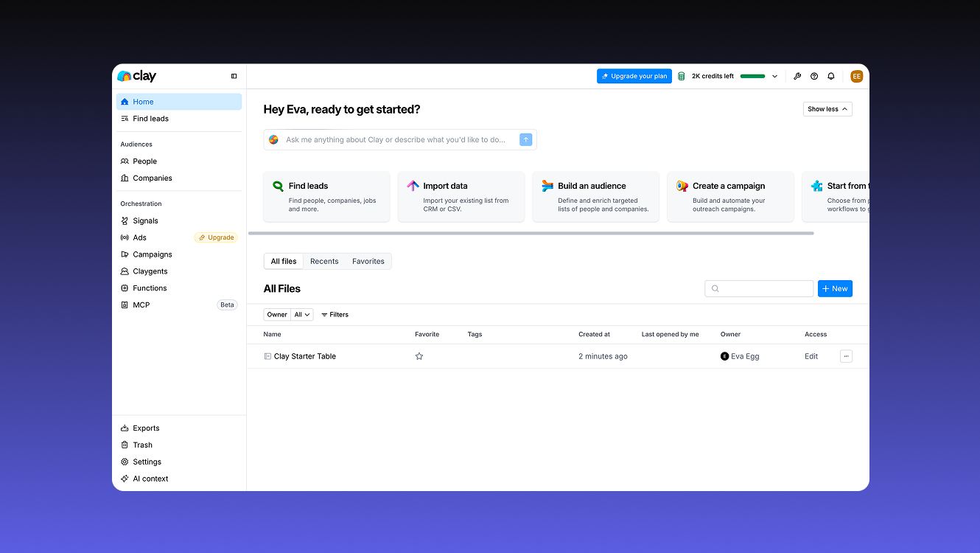
Task: Click the Eva Egg owner cell
Action: coord(740,356)
